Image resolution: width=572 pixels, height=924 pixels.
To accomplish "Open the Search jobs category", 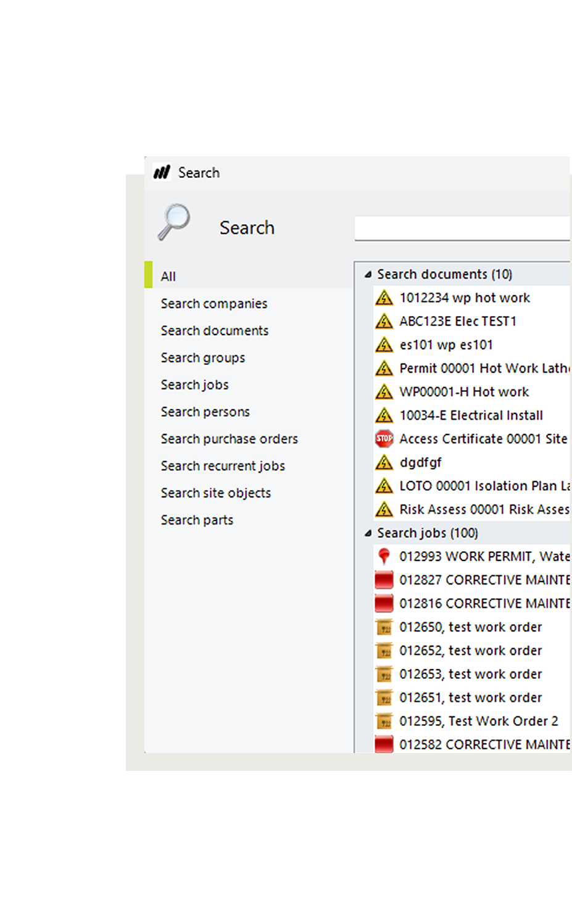I will [x=194, y=385].
